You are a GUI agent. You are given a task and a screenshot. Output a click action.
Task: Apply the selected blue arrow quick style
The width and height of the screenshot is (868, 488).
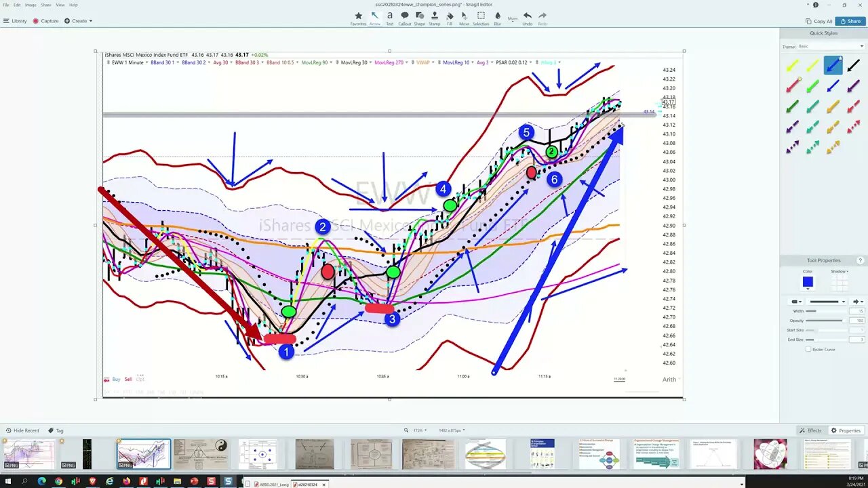[x=833, y=66]
